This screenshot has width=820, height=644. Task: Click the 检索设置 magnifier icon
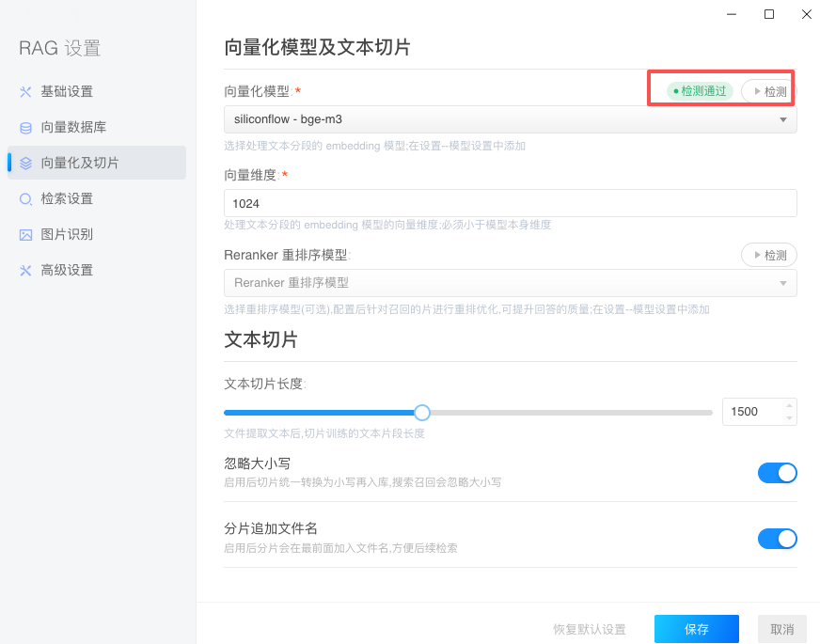pos(25,199)
